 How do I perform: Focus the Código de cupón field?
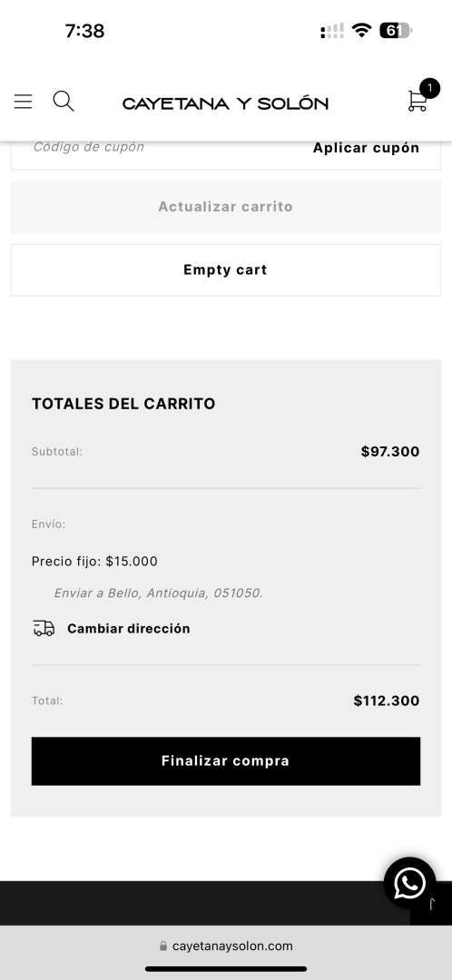156,148
